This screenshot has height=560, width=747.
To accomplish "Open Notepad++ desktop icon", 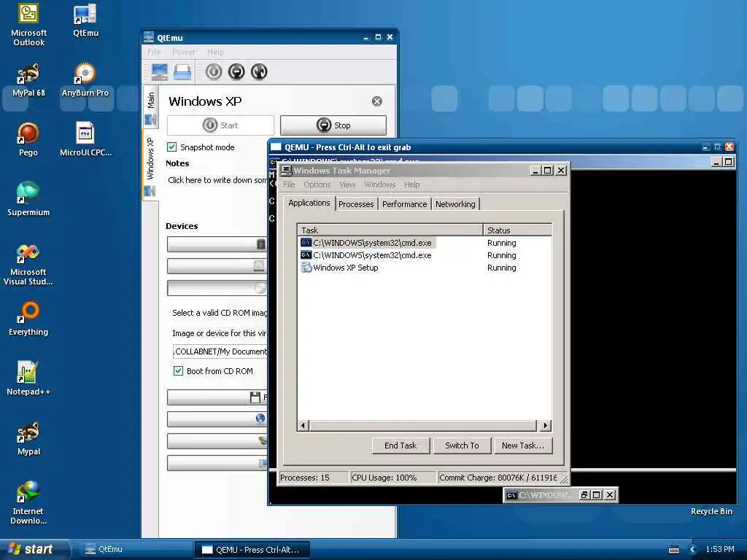I will click(28, 378).
